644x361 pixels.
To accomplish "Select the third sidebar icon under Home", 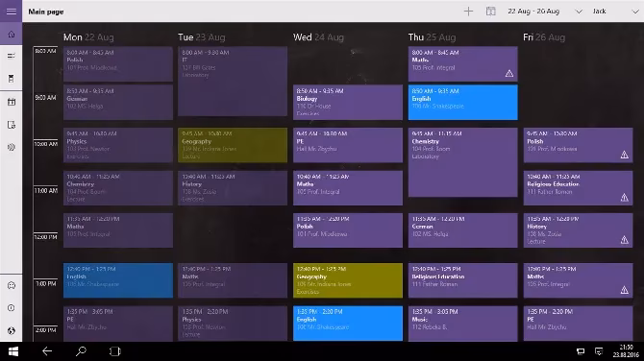I will (12, 79).
